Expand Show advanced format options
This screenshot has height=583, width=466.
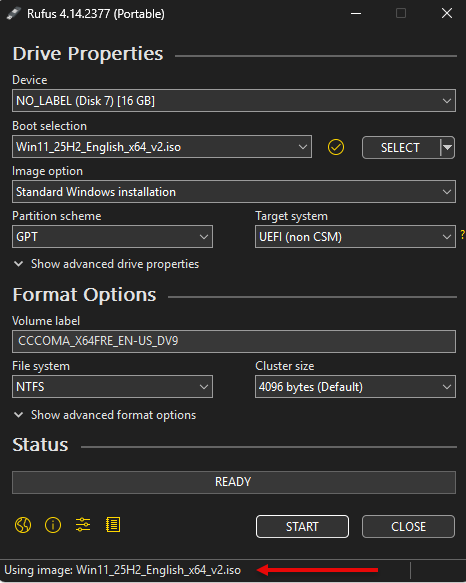pos(105,415)
